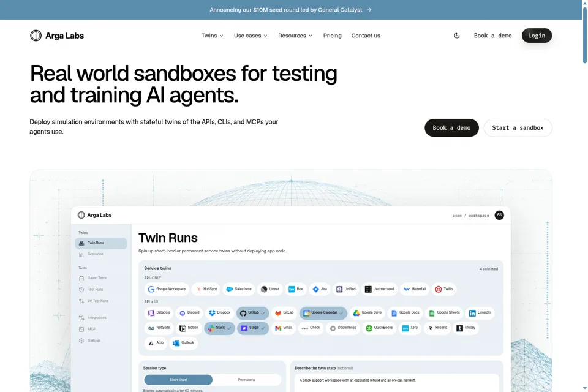
Task: Select the Dropbox twin chip
Action: 219,313
